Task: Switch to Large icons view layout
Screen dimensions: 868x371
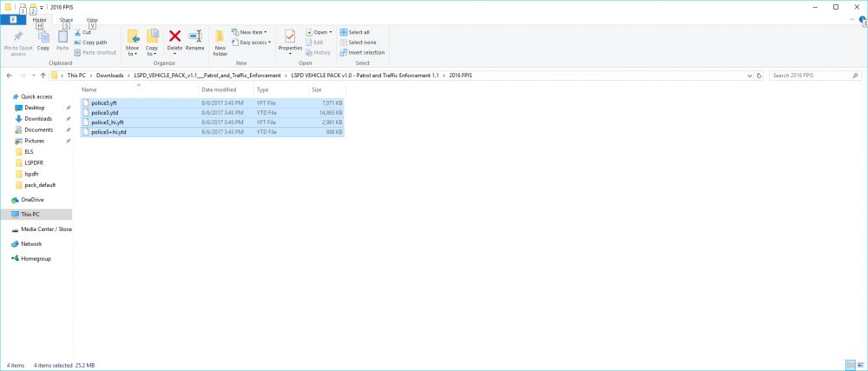Action: point(859,366)
